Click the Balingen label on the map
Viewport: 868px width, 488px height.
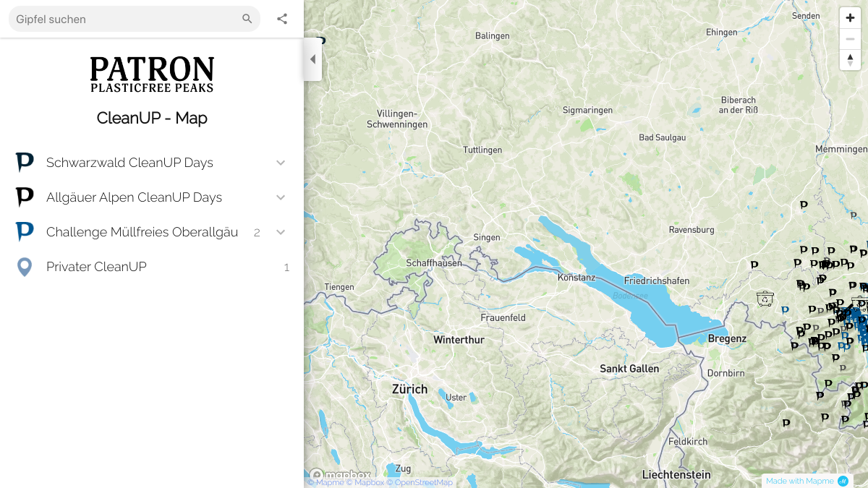click(492, 36)
